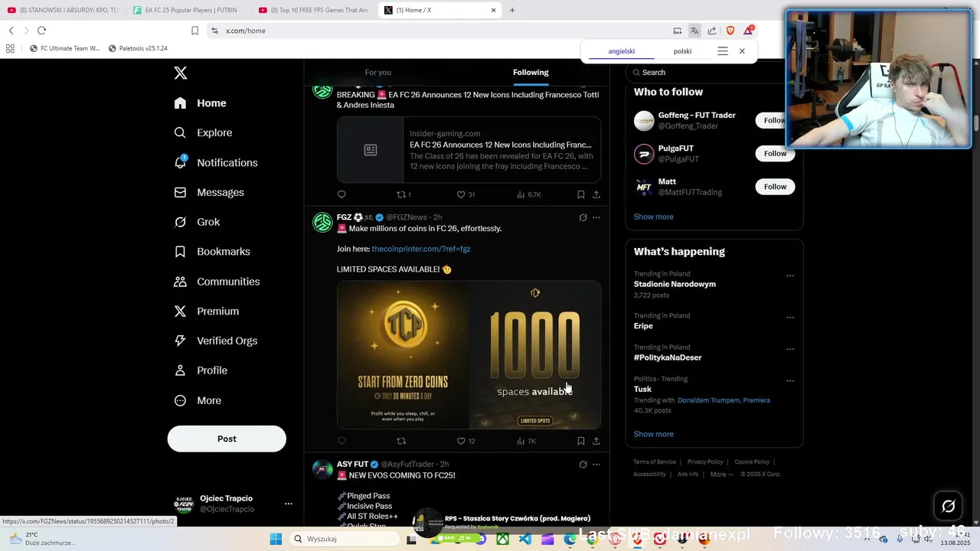Select polski in translate popup
The height and width of the screenshot is (551, 980).
[682, 51]
